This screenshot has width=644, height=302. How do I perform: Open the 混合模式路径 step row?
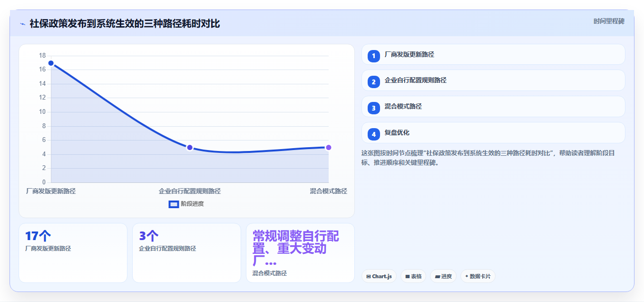tap(493, 107)
